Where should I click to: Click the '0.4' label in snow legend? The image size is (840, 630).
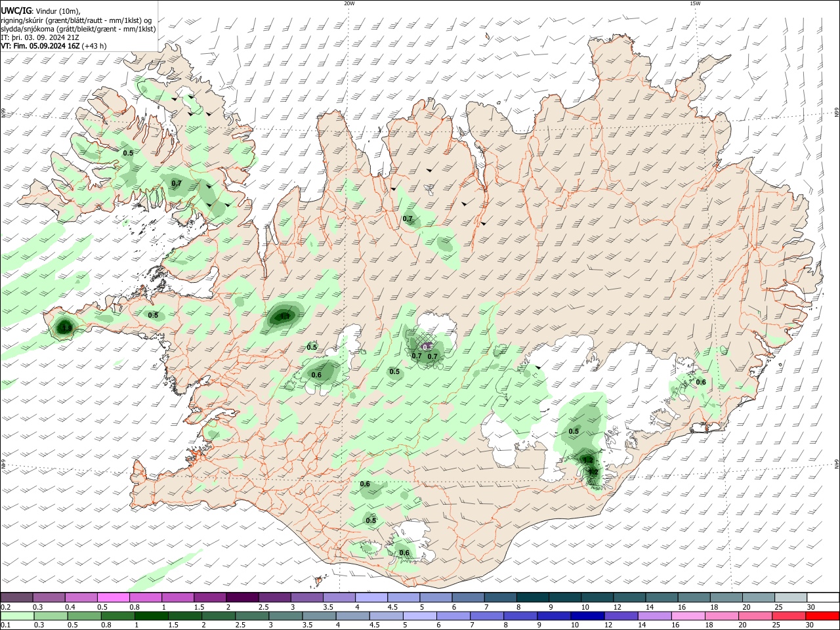[70, 607]
